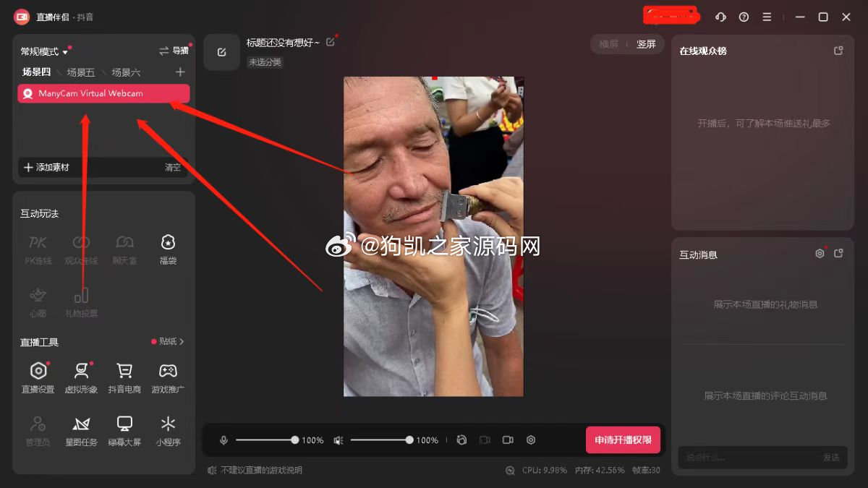Click the performance monitor icon beside CPU
868x488 pixels.
click(x=511, y=470)
